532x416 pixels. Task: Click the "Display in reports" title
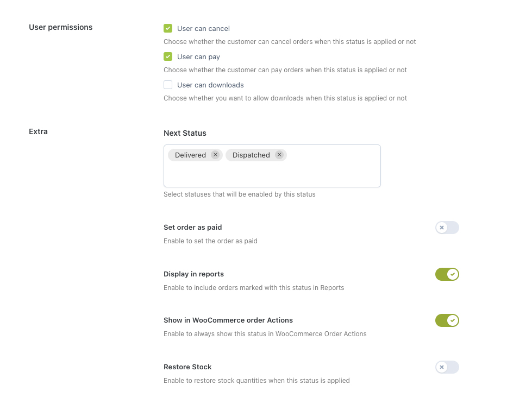coord(193,274)
